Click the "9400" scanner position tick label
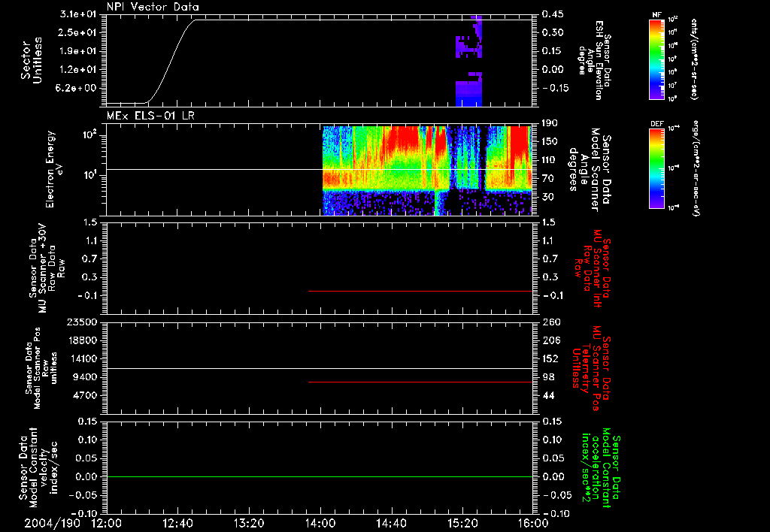This screenshot has height=532, width=770. (x=84, y=377)
